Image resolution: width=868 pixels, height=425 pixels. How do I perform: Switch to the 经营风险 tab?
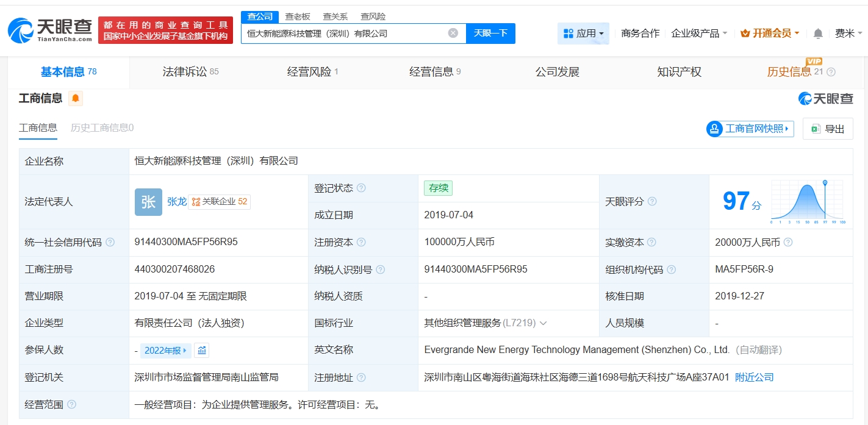(x=312, y=72)
